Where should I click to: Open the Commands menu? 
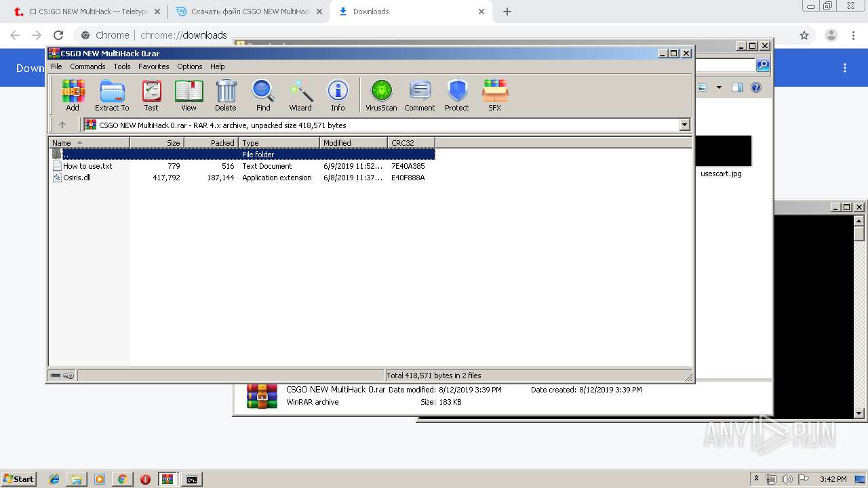point(87,66)
